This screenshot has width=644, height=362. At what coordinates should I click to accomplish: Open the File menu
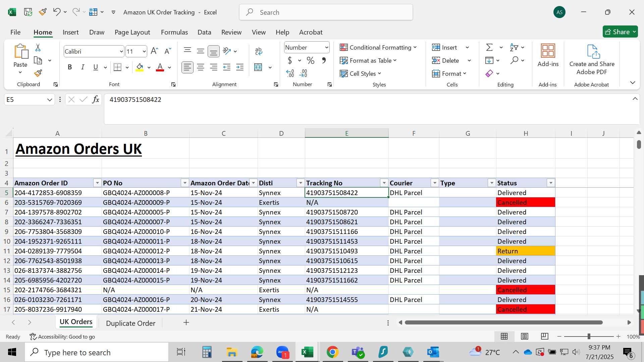[x=15, y=32]
